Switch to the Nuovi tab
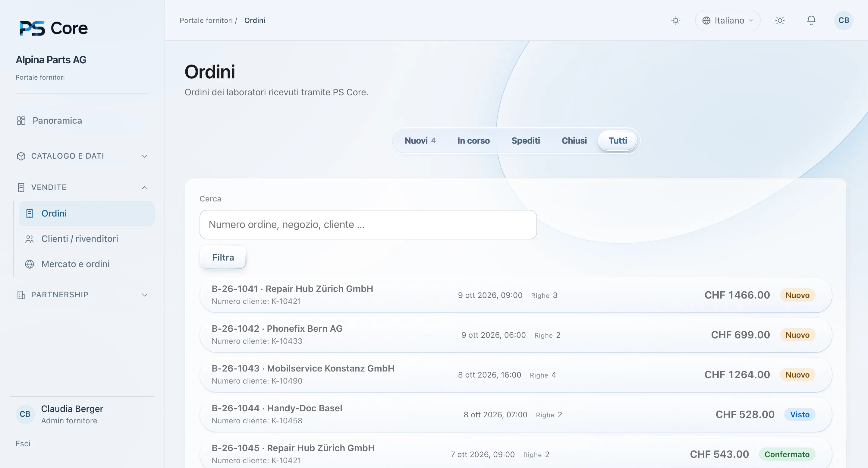Screen dimensions: 868x468 point(420,141)
